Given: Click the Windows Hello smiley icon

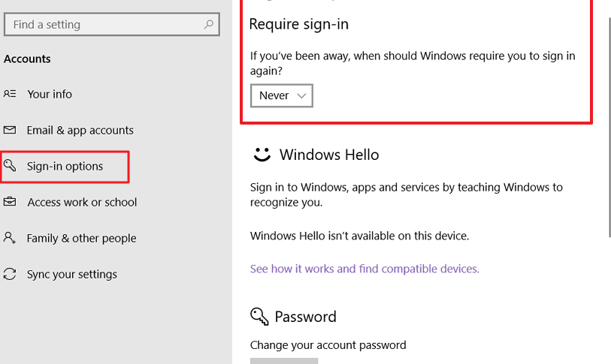Looking at the screenshot, I should click(x=262, y=155).
